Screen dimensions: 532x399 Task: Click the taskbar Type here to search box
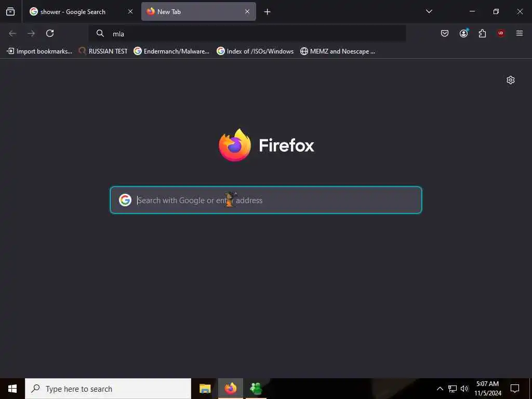pos(108,389)
